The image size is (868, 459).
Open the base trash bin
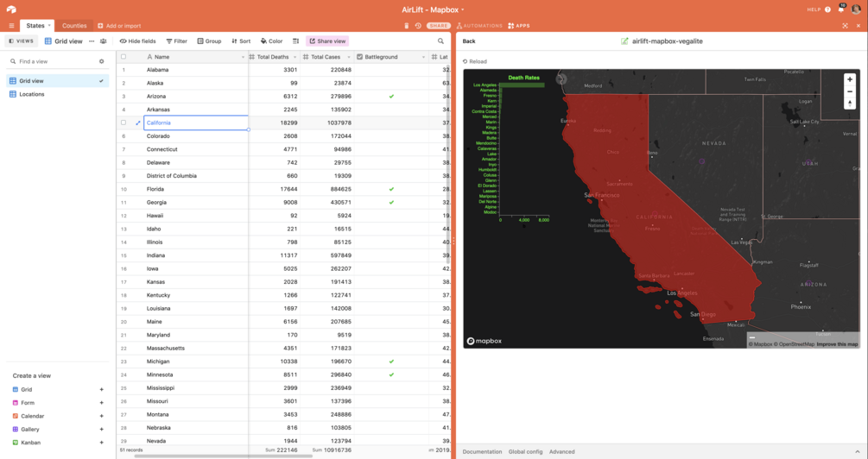pyautogui.click(x=406, y=25)
